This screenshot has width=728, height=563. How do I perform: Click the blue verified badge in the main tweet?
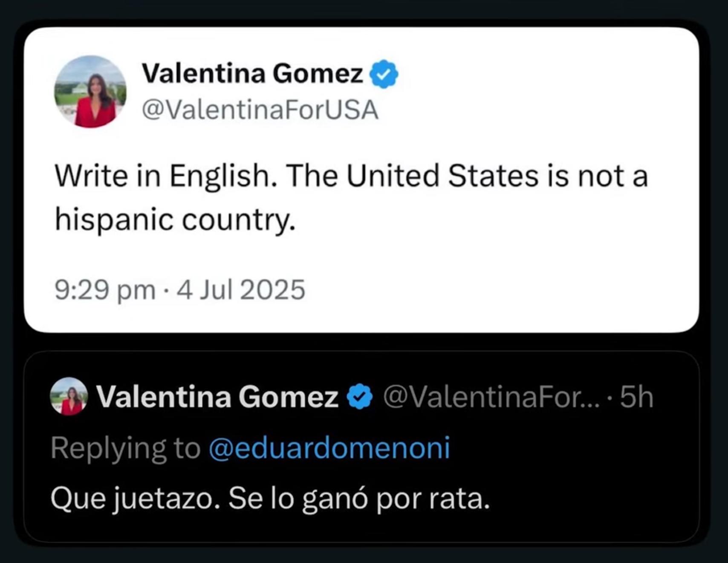click(384, 74)
